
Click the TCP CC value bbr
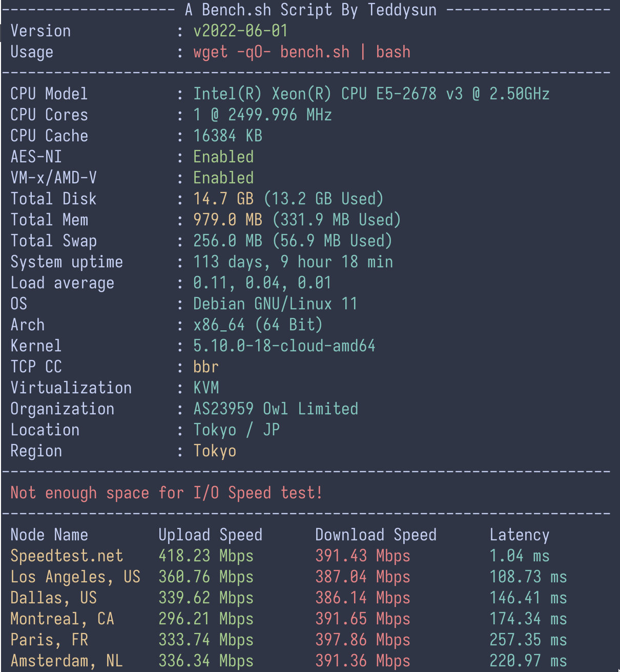point(206,367)
